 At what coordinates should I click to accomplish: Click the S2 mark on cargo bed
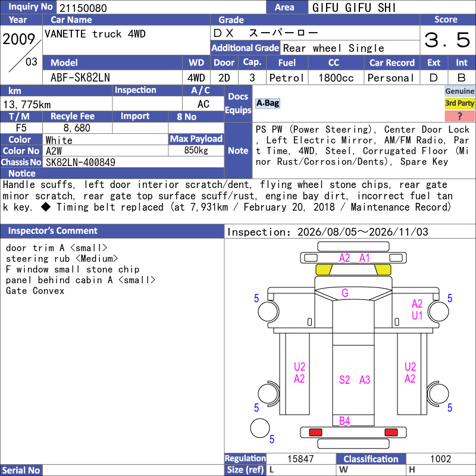tap(345, 380)
